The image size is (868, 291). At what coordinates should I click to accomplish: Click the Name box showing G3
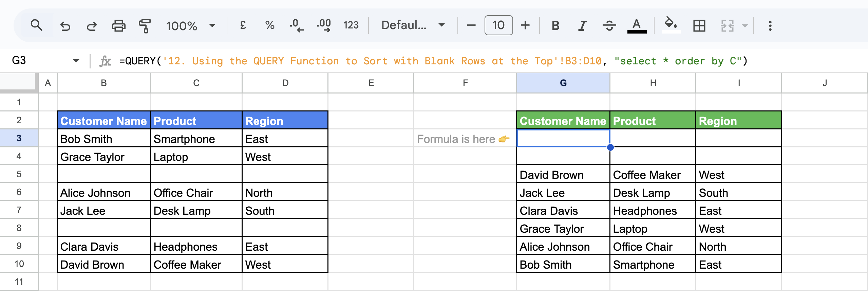(19, 61)
